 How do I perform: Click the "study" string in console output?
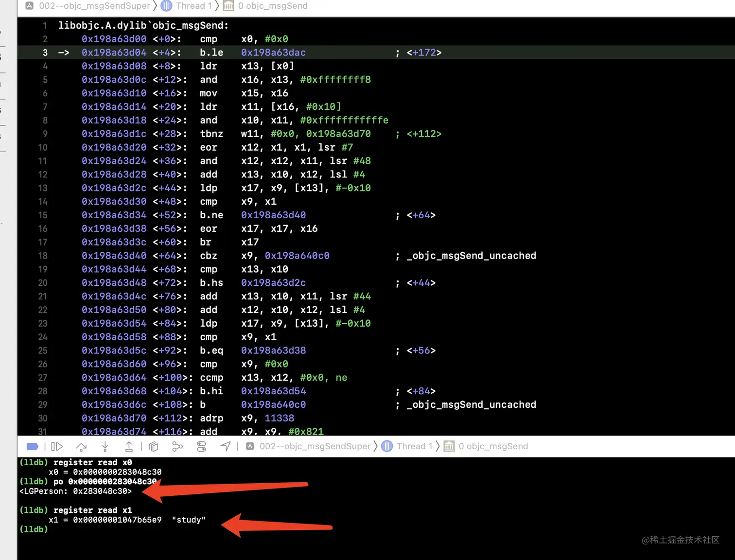pyautogui.click(x=189, y=520)
